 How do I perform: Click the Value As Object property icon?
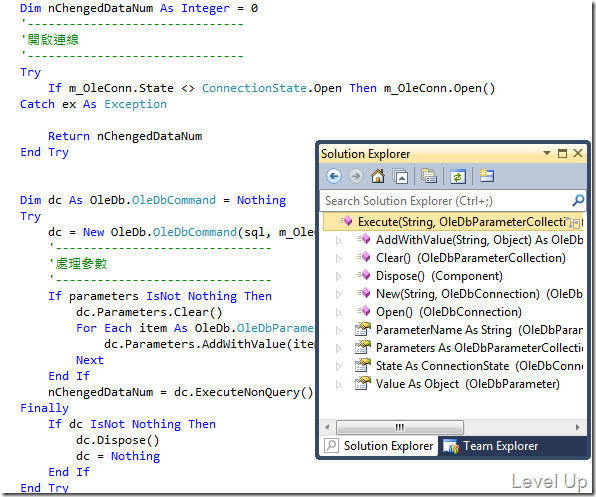point(363,383)
